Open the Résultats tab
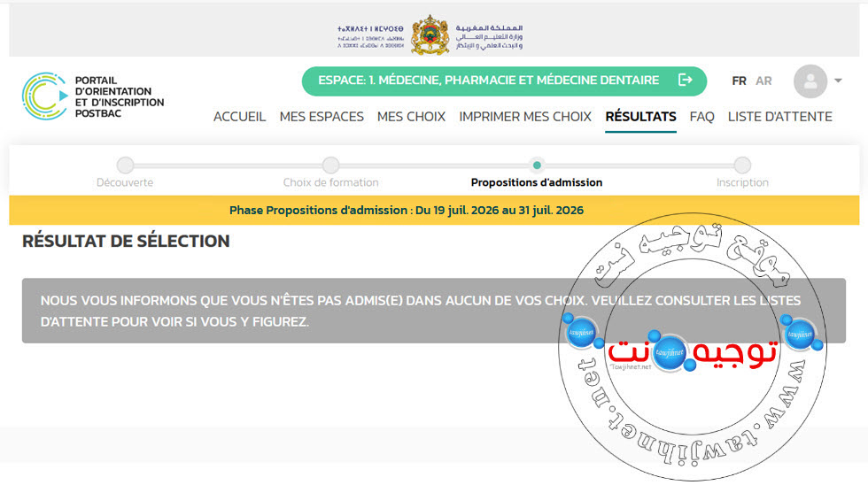The width and height of the screenshot is (868, 485). click(640, 117)
